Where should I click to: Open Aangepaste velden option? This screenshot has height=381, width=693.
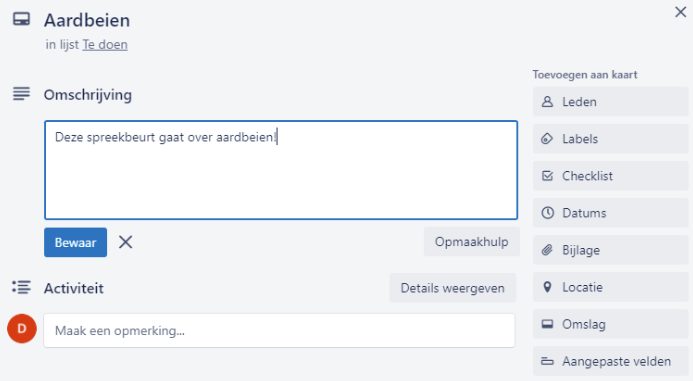pyautogui.click(x=610, y=361)
